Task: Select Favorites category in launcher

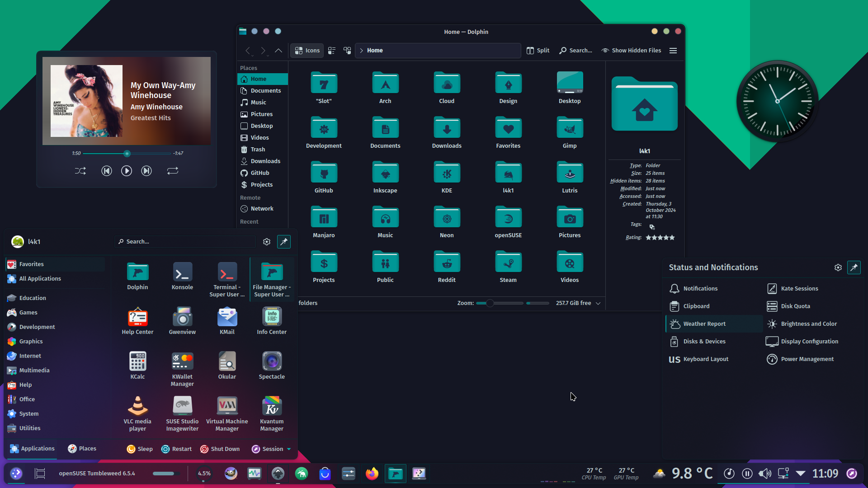Action: coord(56,264)
